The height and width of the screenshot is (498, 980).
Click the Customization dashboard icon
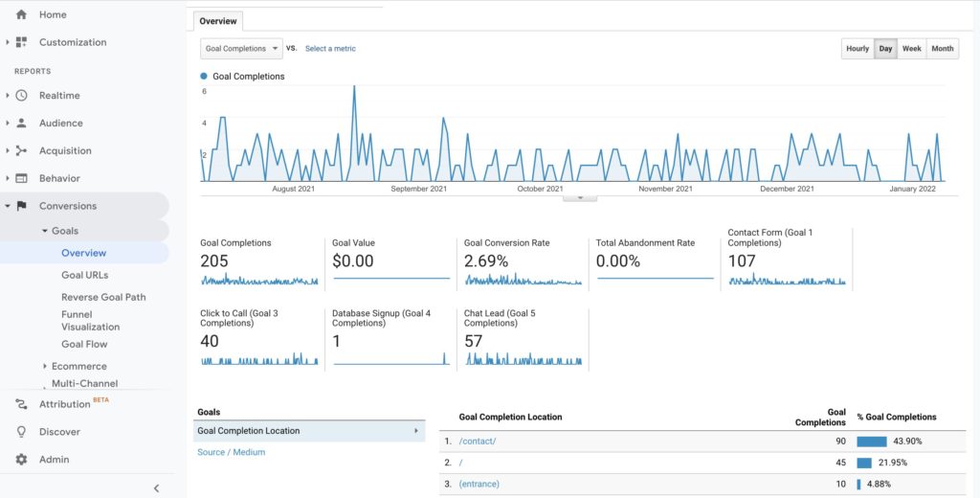tap(21, 42)
